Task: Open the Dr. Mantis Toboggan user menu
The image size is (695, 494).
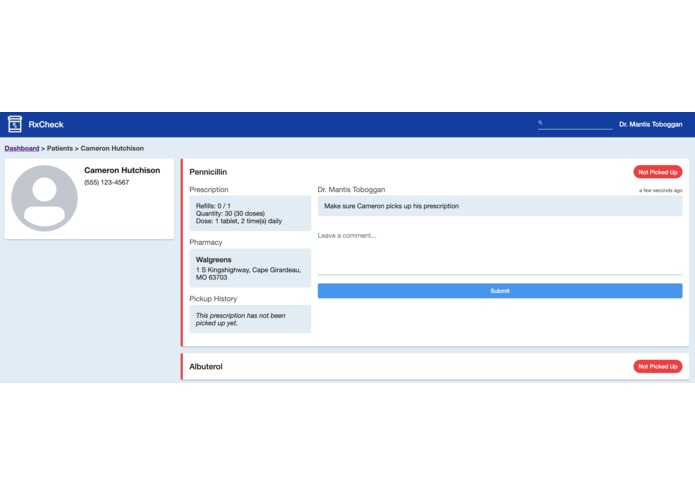Action: (x=650, y=124)
